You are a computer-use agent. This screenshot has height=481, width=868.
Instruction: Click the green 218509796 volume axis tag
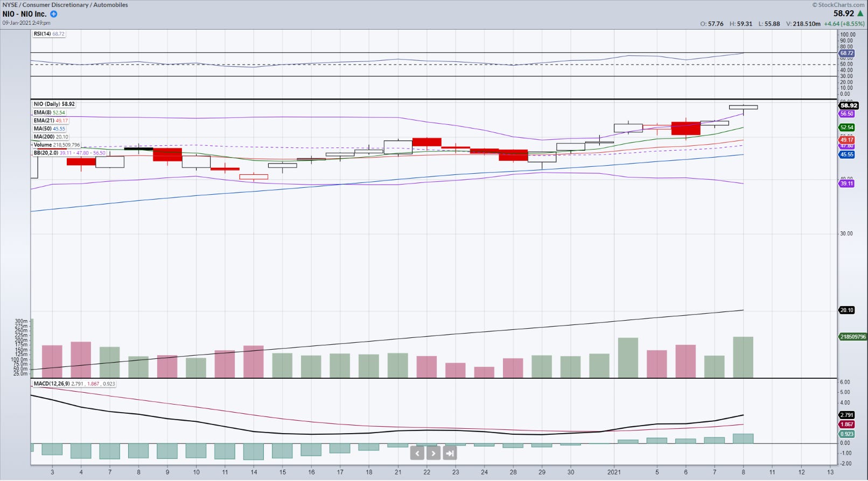click(x=852, y=337)
